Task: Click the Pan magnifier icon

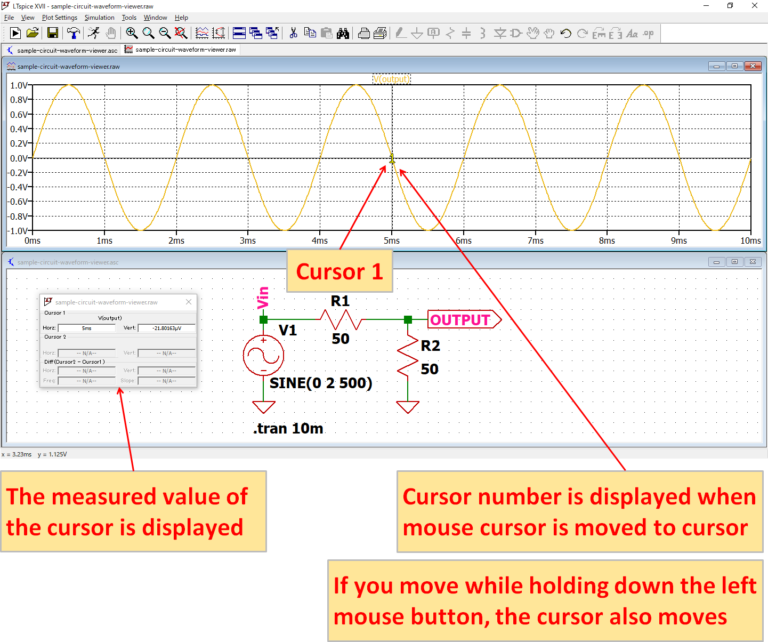Action: point(148,33)
